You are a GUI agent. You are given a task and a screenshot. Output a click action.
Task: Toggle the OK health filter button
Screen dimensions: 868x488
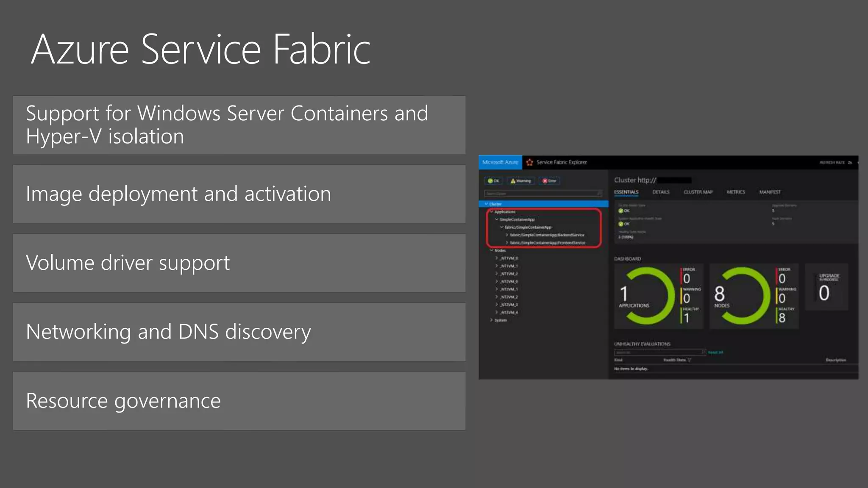point(493,181)
